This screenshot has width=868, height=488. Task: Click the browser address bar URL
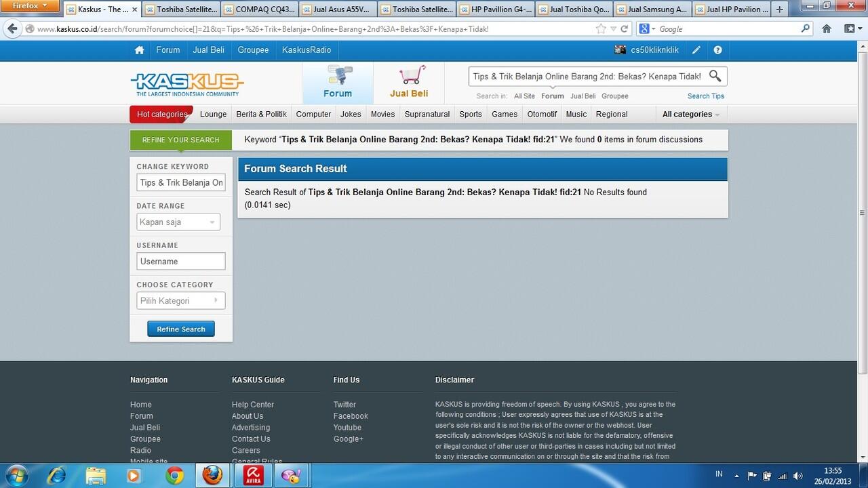tap(312, 29)
